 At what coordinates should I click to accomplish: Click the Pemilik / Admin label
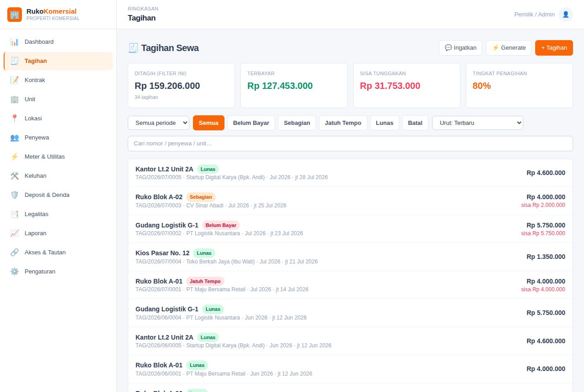pyautogui.click(x=534, y=15)
